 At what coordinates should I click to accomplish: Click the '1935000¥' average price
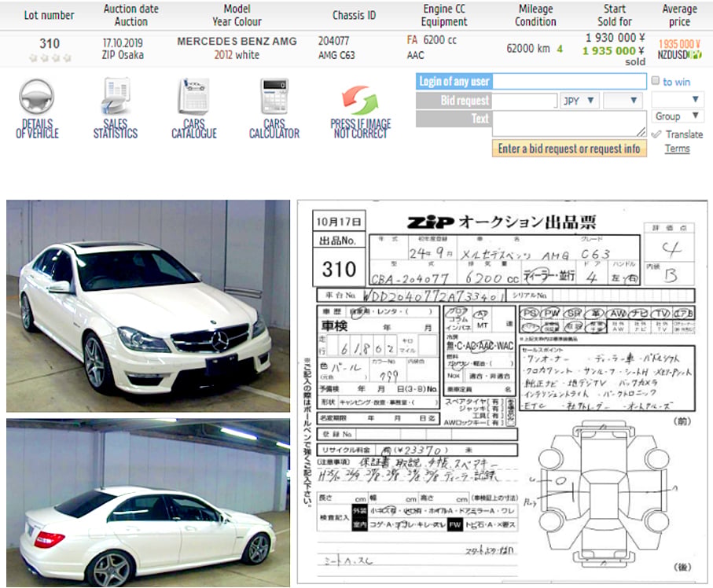(x=679, y=44)
